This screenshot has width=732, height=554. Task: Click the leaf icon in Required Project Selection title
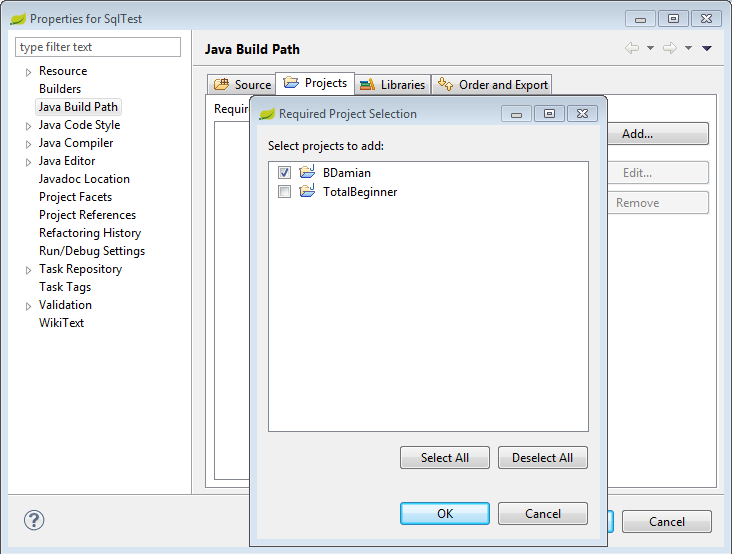pyautogui.click(x=267, y=114)
